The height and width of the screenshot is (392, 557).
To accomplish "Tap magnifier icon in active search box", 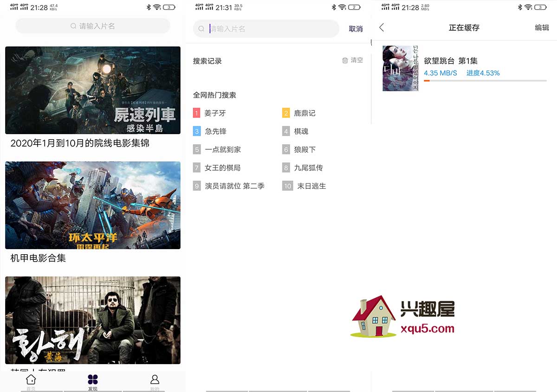I will point(201,29).
